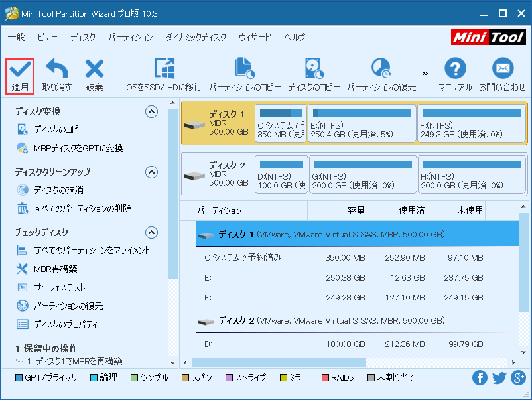Click the Twitter icon in the status bar
This screenshot has height=400, width=532.
click(x=499, y=377)
